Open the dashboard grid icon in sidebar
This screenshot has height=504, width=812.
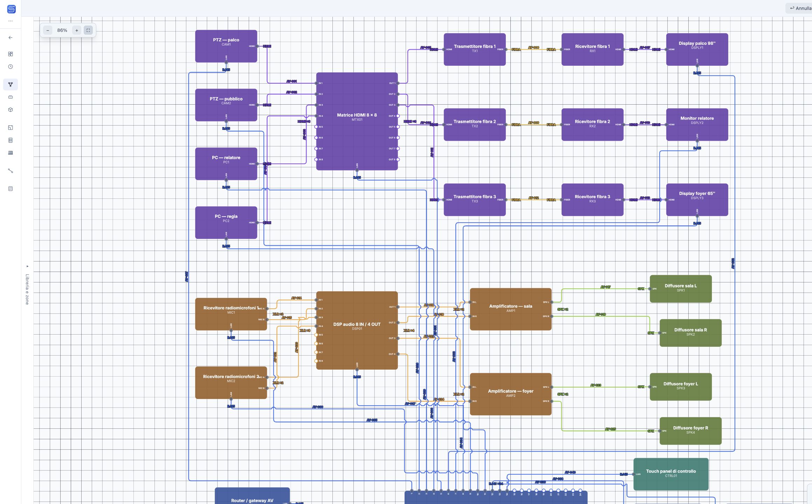(11, 54)
